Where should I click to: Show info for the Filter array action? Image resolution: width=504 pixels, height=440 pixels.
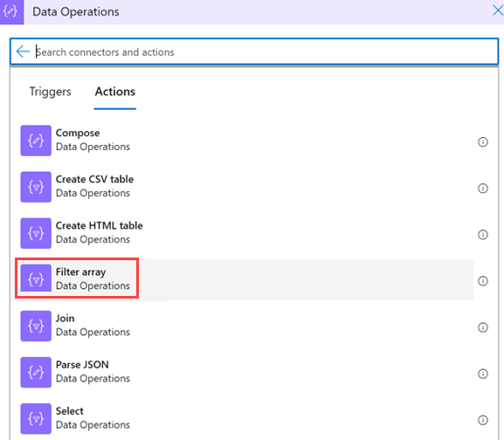click(483, 281)
